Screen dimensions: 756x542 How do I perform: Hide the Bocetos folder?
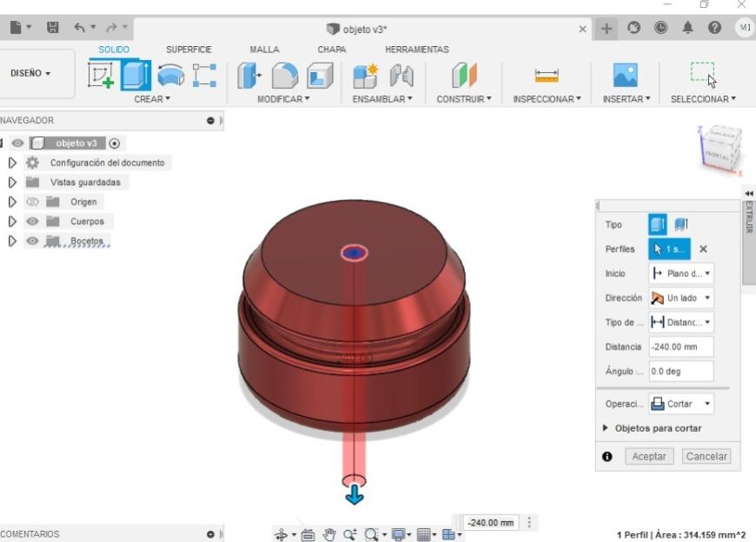[x=32, y=241]
